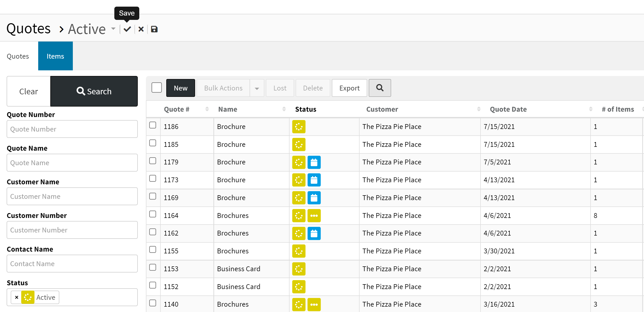This screenshot has height=312, width=644.
Task: Click the Export button
Action: [349, 88]
